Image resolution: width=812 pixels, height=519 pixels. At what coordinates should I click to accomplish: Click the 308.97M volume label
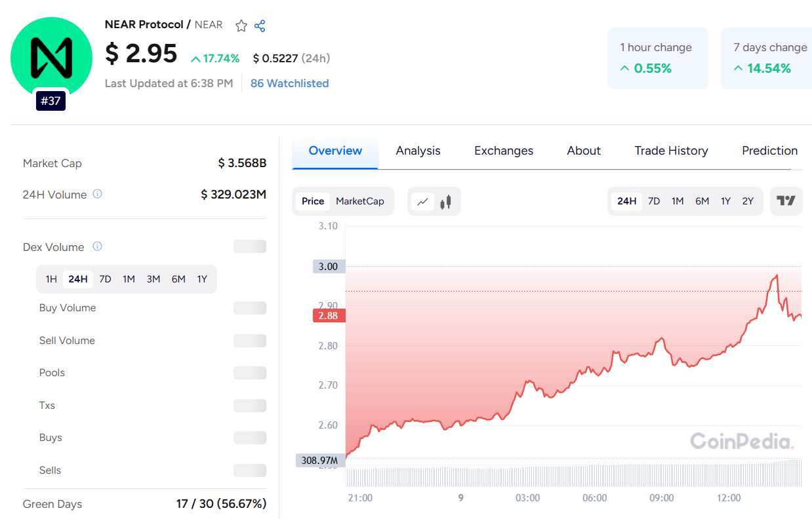[319, 461]
